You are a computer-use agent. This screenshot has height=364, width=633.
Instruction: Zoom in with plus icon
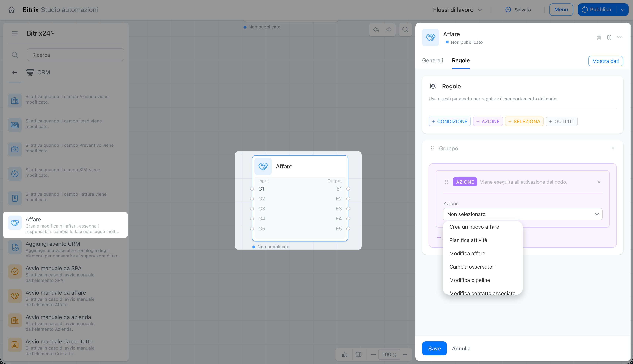pos(405,354)
